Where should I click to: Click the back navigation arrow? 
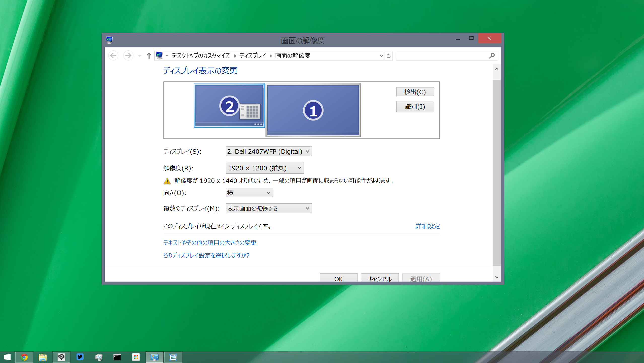pyautogui.click(x=113, y=55)
